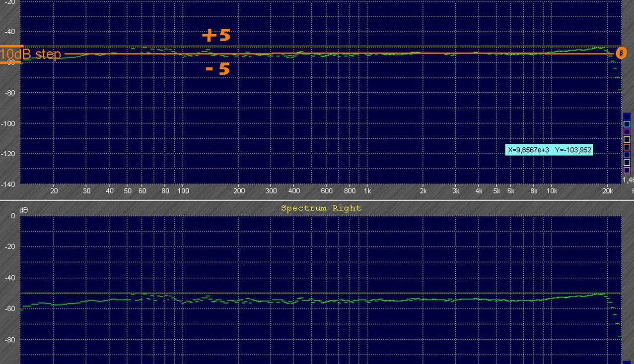This screenshot has height=364, width=634.
Task: Pick the orange overlay swatch
Action: click(627, 147)
